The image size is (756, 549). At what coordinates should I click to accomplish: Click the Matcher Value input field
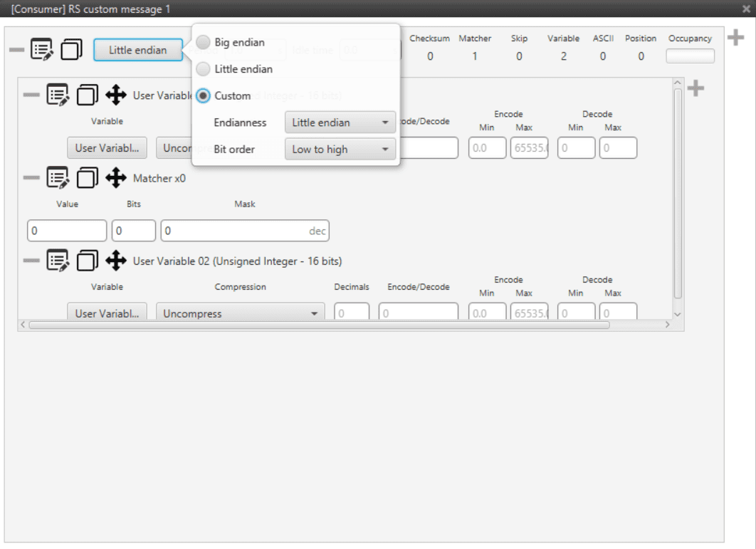click(x=67, y=231)
